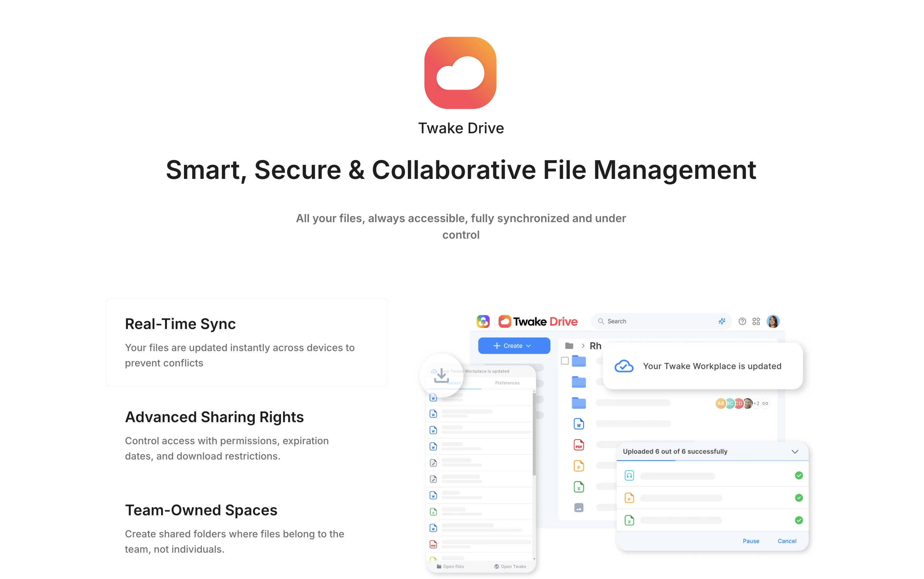Select the folder beside the checkbox
The width and height of the screenshot is (924, 579).
tap(579, 361)
